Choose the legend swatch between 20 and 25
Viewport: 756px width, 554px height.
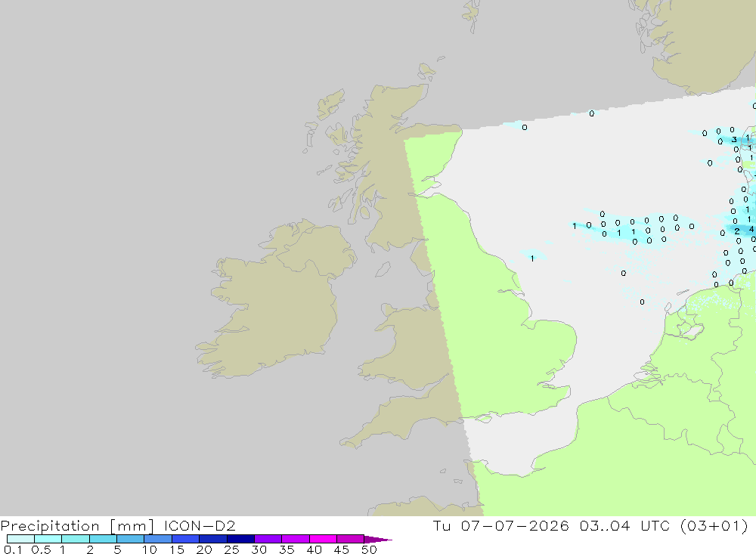(x=212, y=539)
